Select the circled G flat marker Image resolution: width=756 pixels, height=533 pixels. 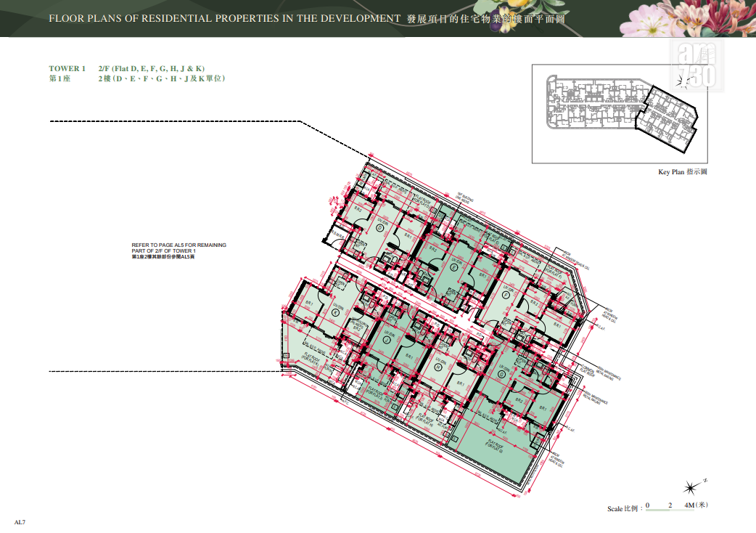tap(501, 374)
